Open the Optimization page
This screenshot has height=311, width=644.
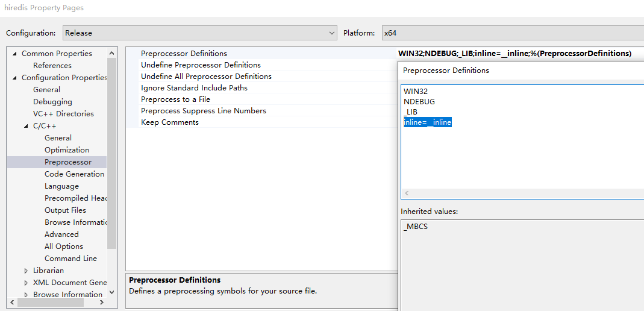point(66,150)
